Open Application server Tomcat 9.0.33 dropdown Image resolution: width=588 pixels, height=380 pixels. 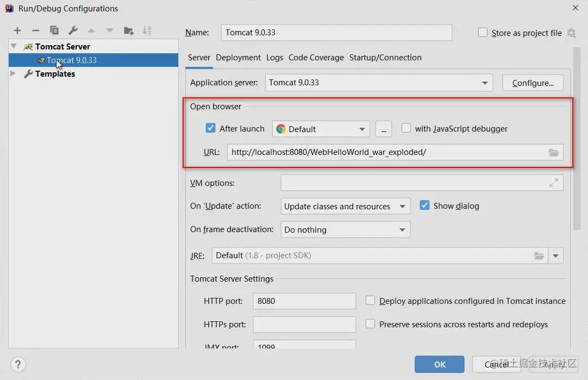378,83
